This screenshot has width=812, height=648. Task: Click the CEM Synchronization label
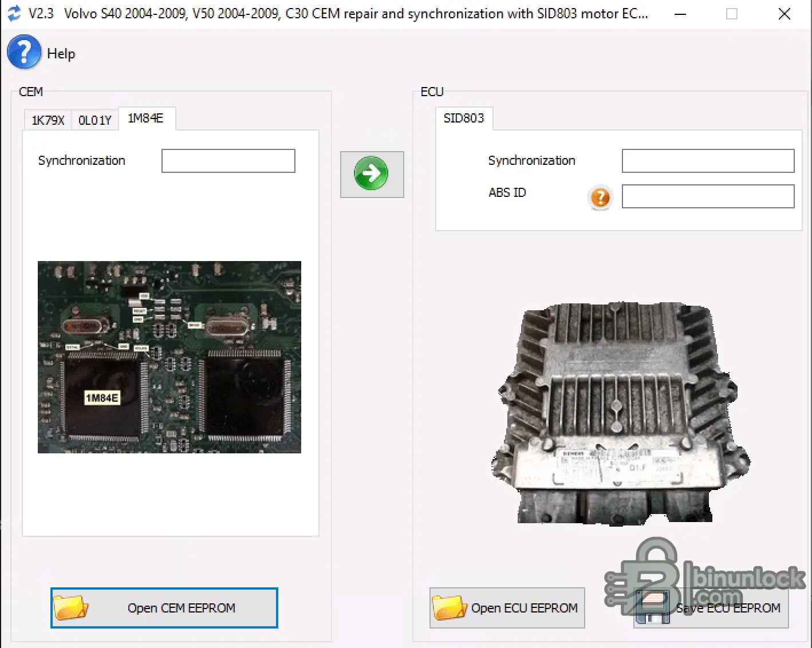pos(82,161)
